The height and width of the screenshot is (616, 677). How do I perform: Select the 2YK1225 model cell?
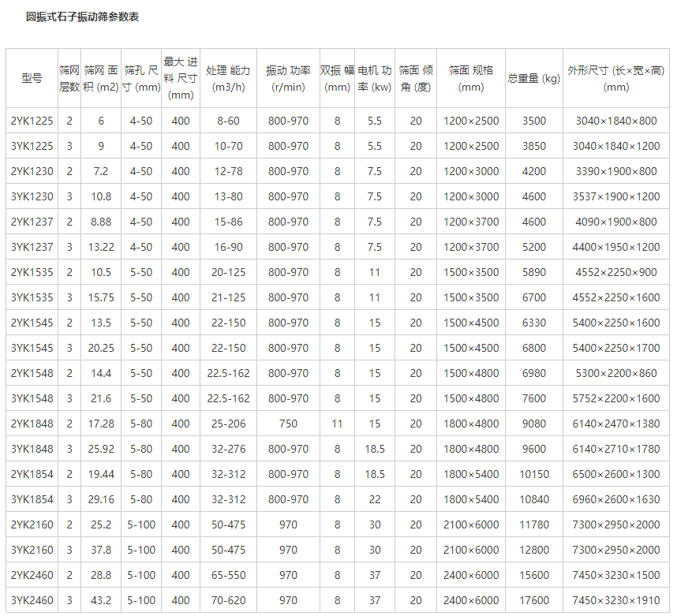coord(32,121)
